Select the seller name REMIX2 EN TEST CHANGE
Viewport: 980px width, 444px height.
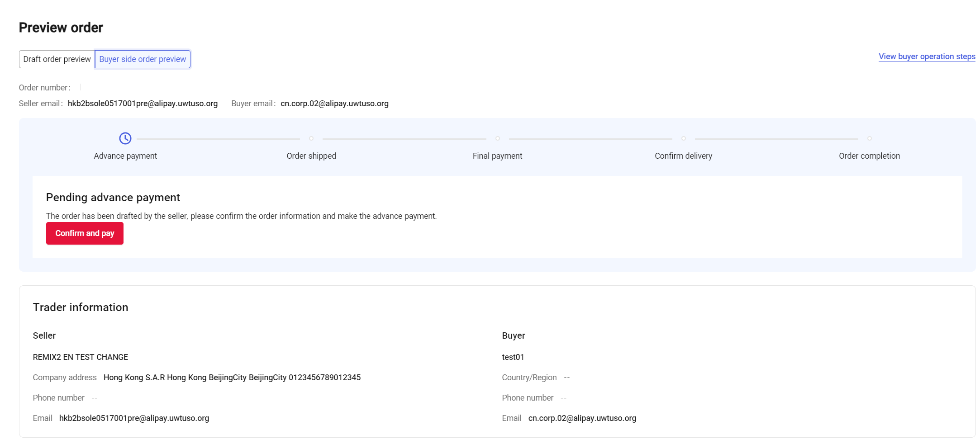coord(80,357)
